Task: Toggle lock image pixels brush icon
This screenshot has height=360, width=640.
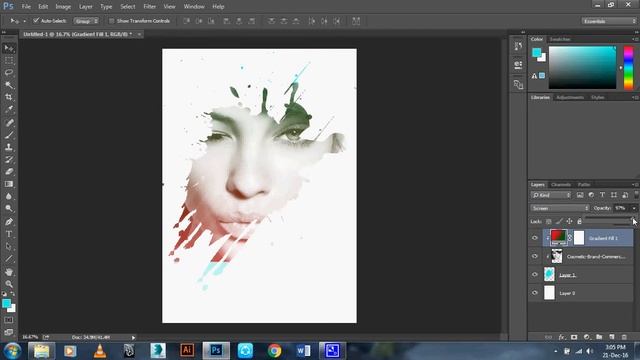Action: pos(559,221)
